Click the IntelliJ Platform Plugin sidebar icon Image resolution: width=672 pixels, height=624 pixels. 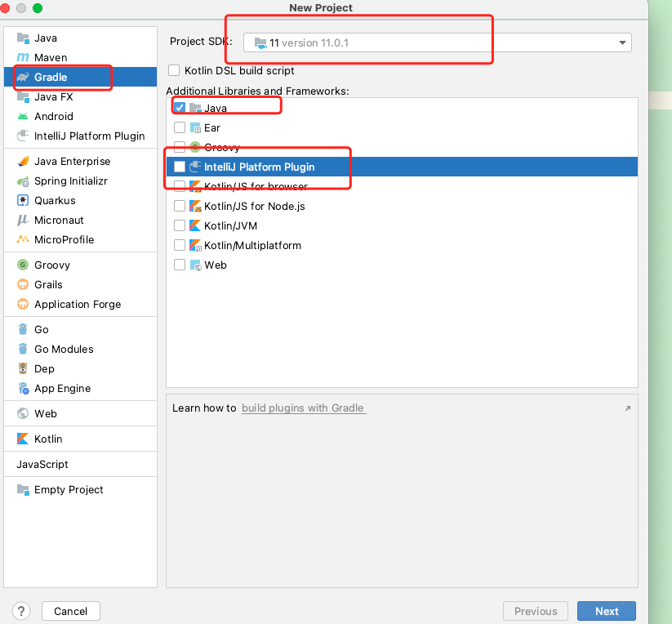(x=23, y=136)
